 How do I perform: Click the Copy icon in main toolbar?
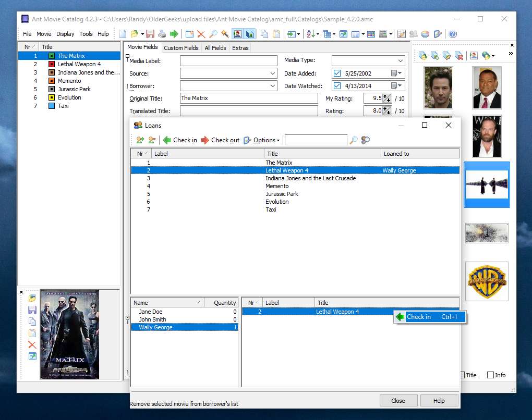(264, 34)
